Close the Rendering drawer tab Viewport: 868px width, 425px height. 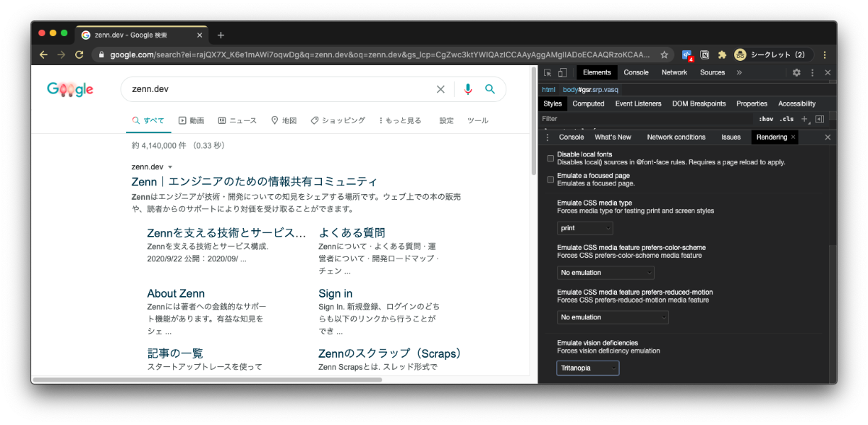793,137
